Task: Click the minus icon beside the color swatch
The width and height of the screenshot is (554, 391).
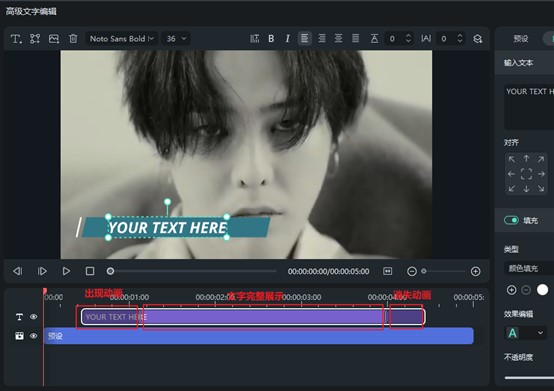Action: tap(526, 290)
